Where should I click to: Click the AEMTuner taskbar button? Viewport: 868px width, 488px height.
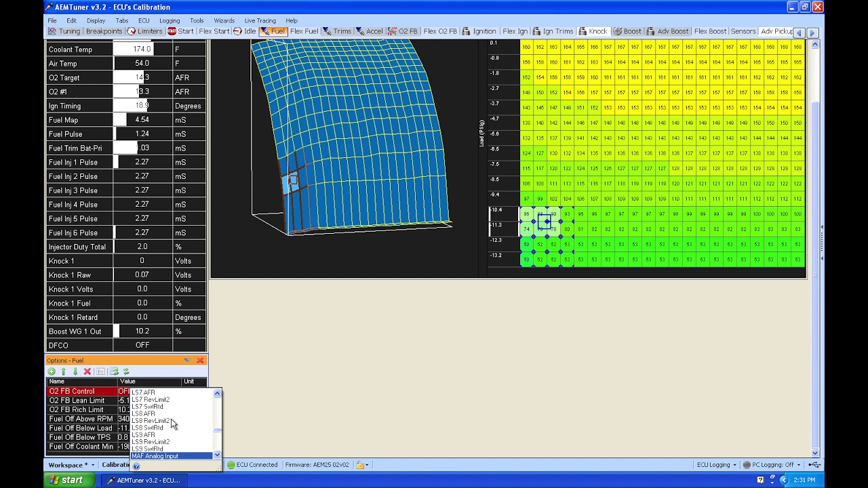pos(144,481)
